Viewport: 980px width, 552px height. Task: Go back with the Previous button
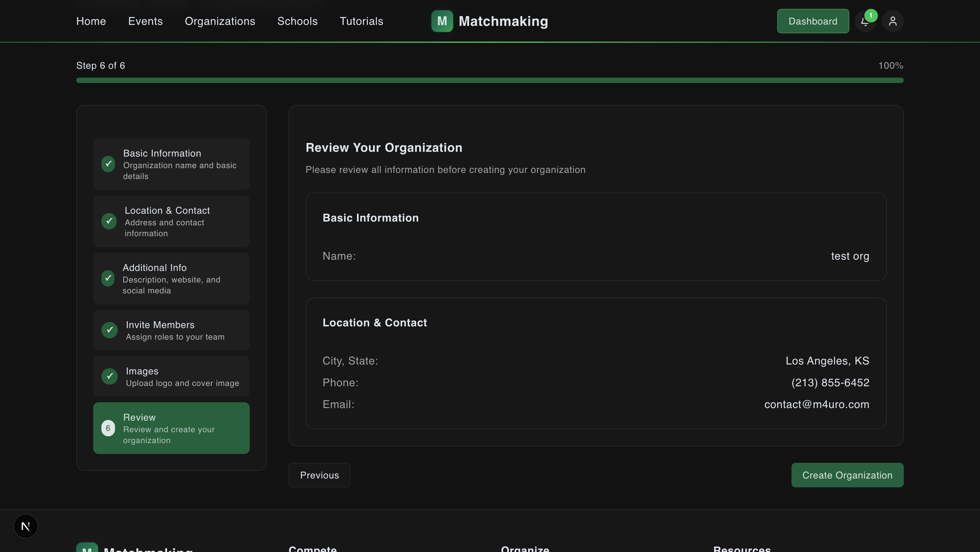(x=320, y=475)
